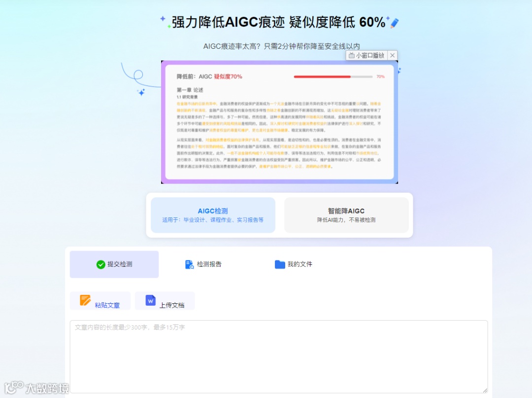Click the blue folder icon next to 我的文件

pyautogui.click(x=279, y=264)
